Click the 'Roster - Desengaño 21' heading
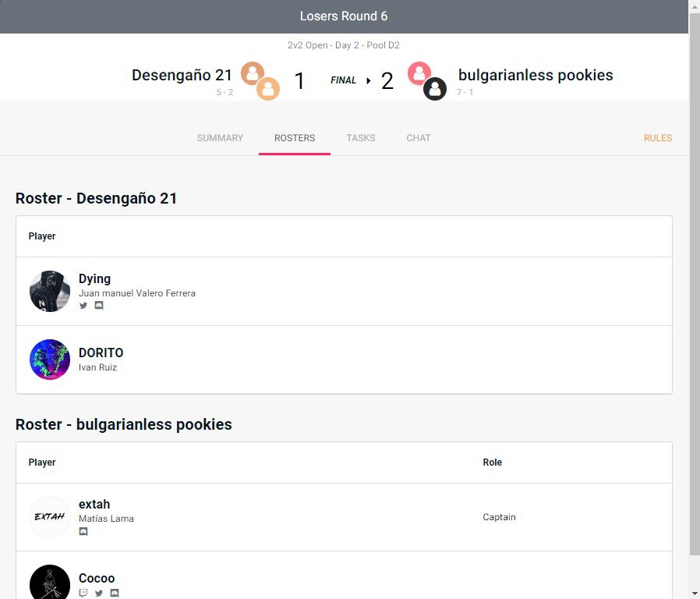This screenshot has width=700, height=599. pyautogui.click(x=96, y=198)
